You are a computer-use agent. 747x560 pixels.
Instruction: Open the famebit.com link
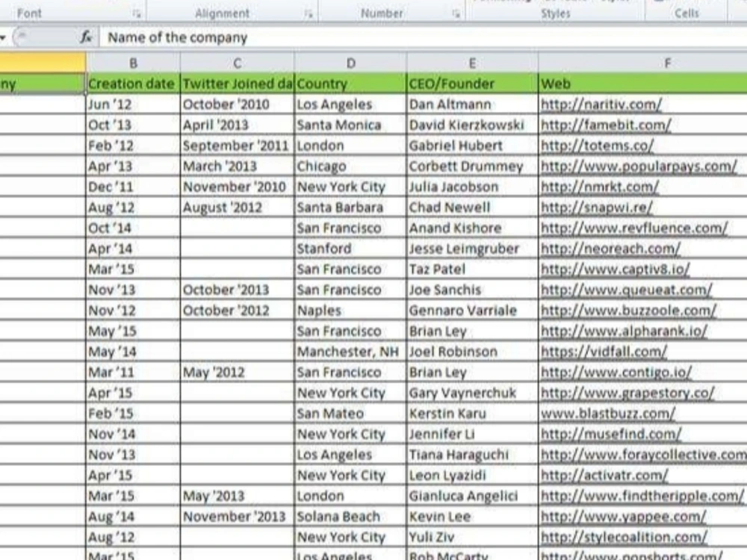606,125
